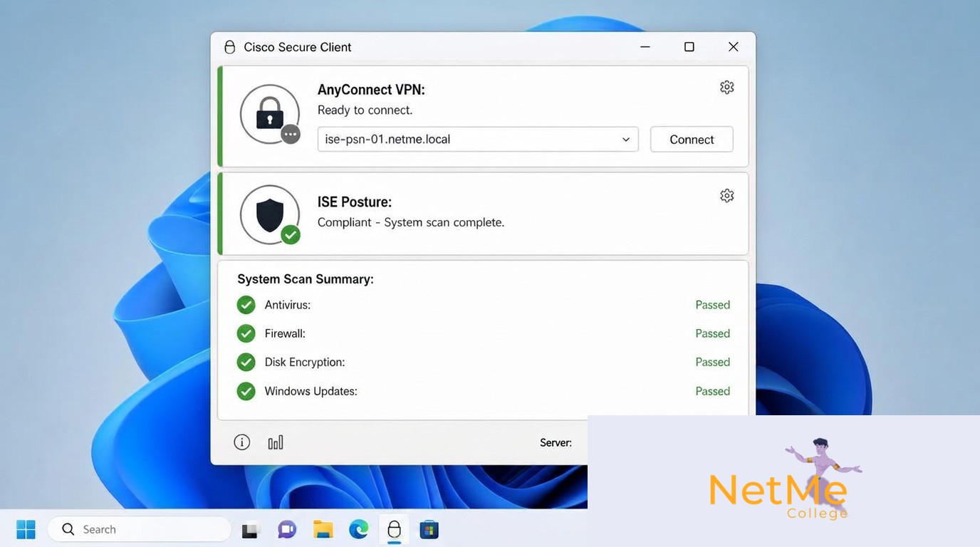The width and height of the screenshot is (980, 547).
Task: Click the VPN padlock status icon
Action: (x=270, y=114)
